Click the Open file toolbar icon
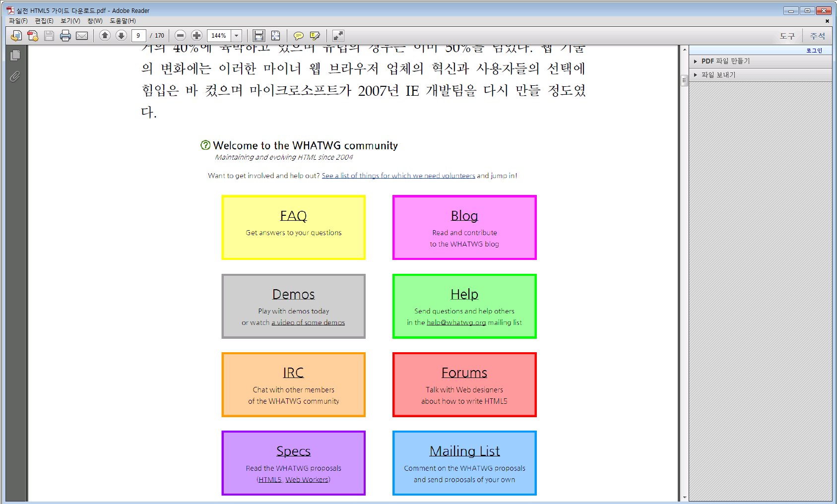This screenshot has height=504, width=837. click(x=16, y=36)
